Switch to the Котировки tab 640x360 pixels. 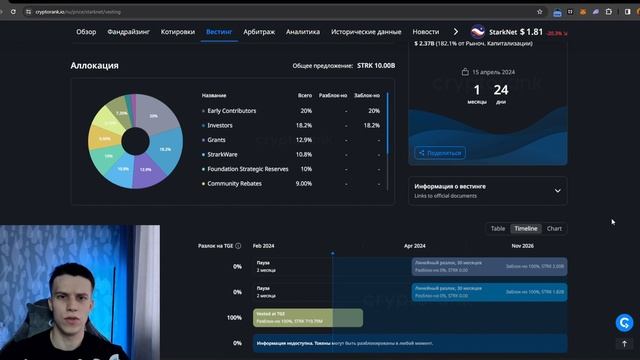point(178,32)
